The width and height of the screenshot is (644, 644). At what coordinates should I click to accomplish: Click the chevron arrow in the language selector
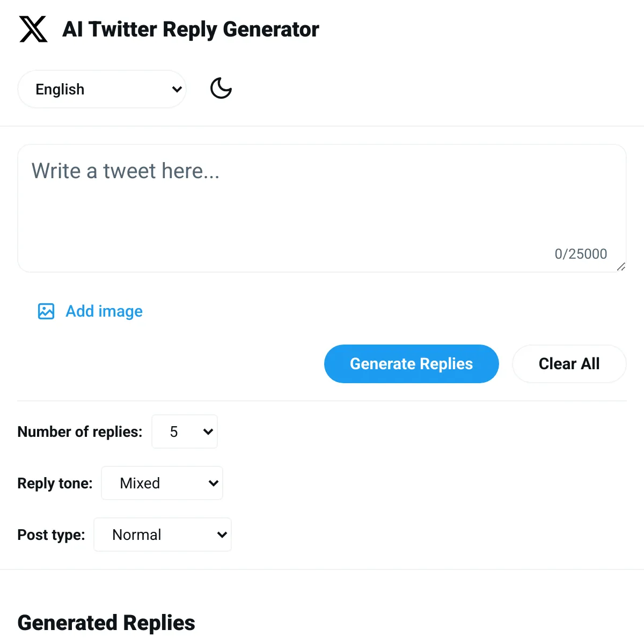pos(177,89)
